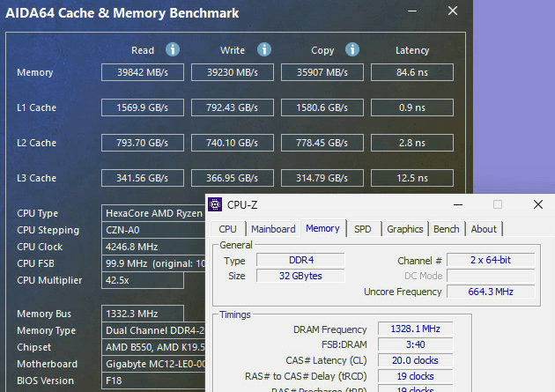Open the CPU tab in CPU-Z
The width and height of the screenshot is (555, 392).
point(227,229)
